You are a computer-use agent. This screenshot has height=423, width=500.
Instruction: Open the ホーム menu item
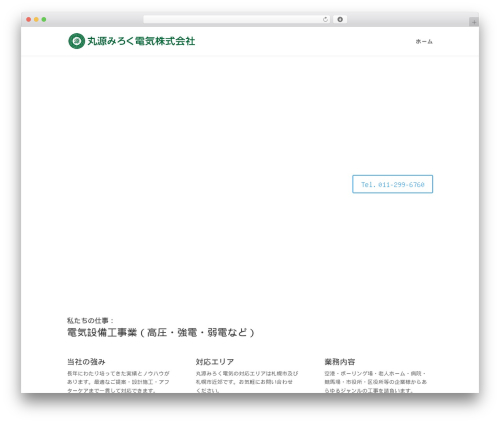[x=424, y=41]
